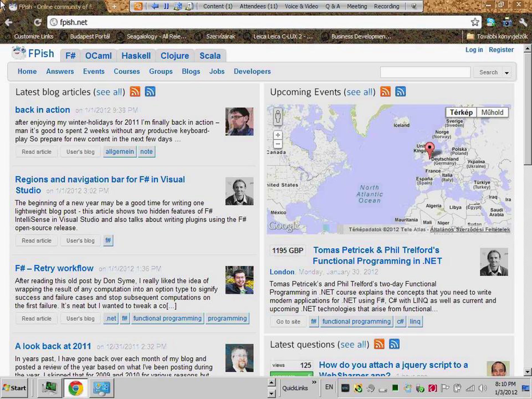532x399 pixels.
Task: Click the site search text field
Action: (425, 72)
